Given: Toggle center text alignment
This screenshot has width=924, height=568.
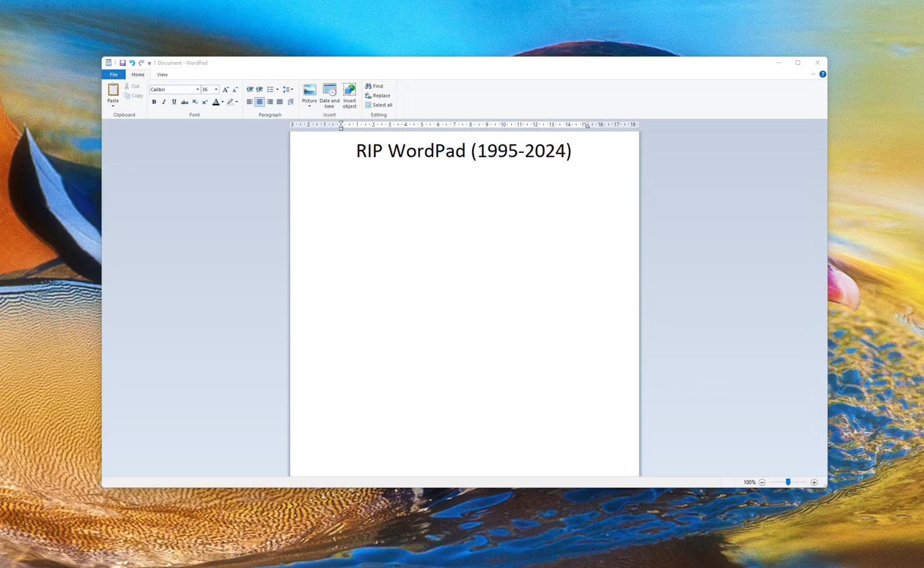Looking at the screenshot, I should [260, 102].
